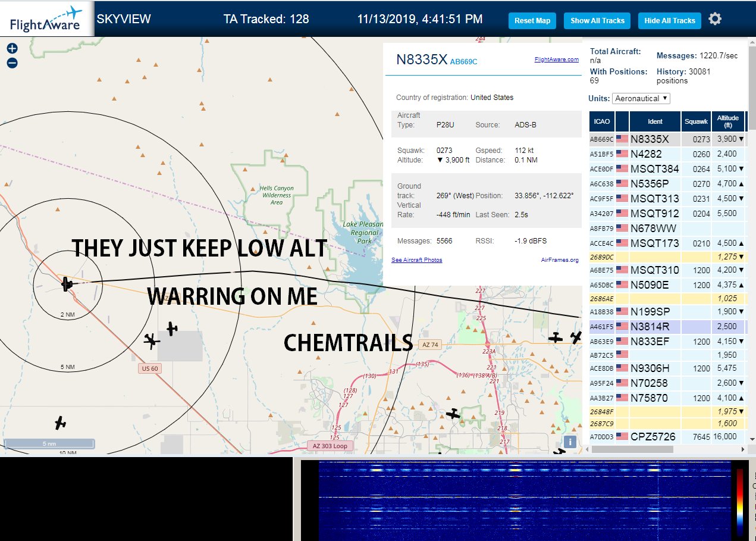Open the AirFrames.org link

click(x=560, y=260)
